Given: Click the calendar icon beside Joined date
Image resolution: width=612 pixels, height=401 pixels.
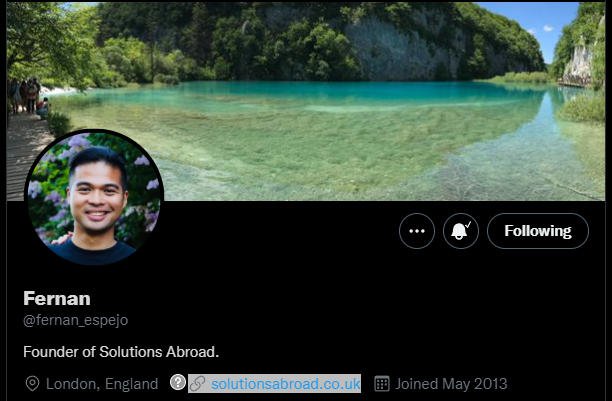Looking at the screenshot, I should tap(382, 384).
